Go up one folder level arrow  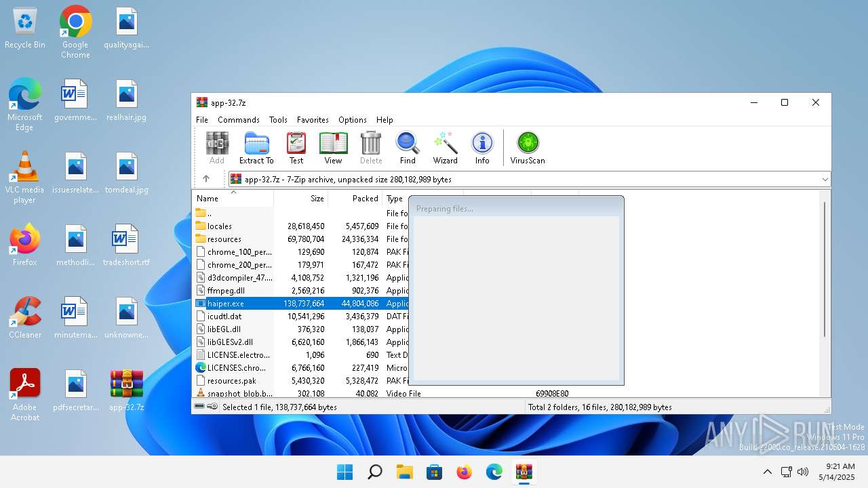[x=206, y=179]
